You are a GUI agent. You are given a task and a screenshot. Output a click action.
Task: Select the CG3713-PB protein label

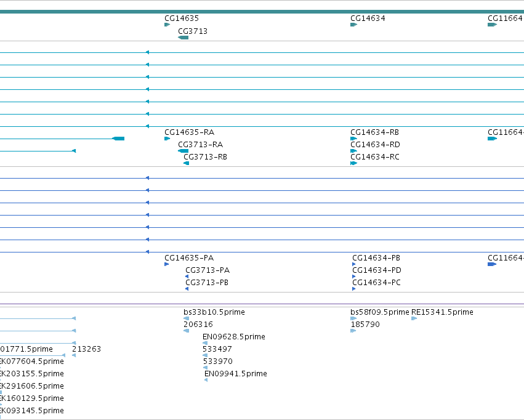207,283
